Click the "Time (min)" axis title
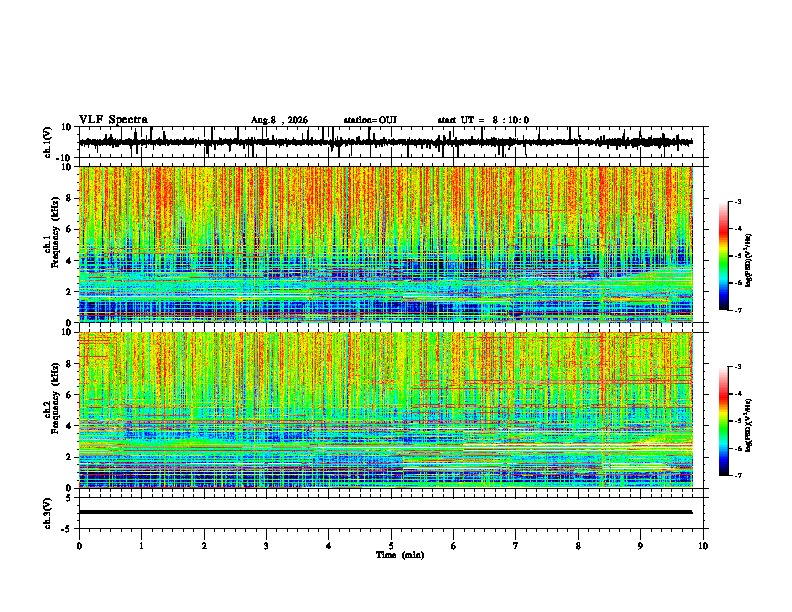 point(400,555)
